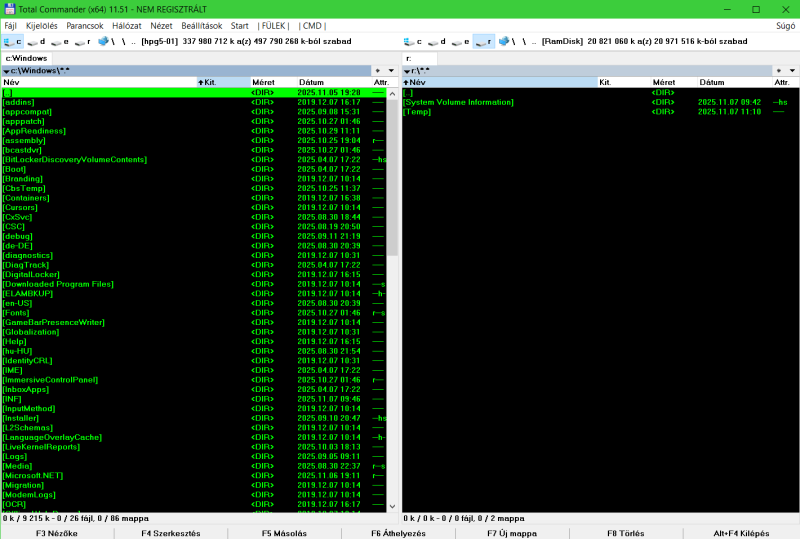Viewport: 800px width, 539px height.
Task: Click Total Commander floppy icon in title bar
Action: point(9,9)
